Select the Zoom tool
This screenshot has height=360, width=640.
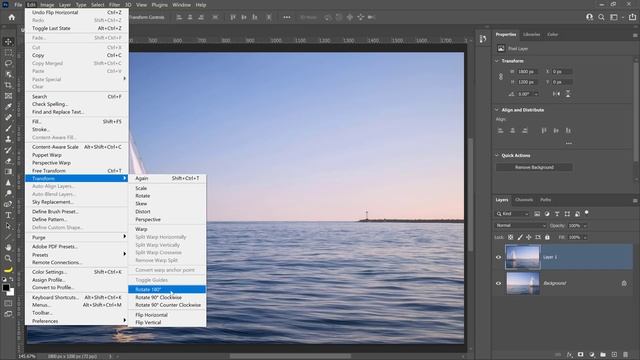tap(8, 258)
